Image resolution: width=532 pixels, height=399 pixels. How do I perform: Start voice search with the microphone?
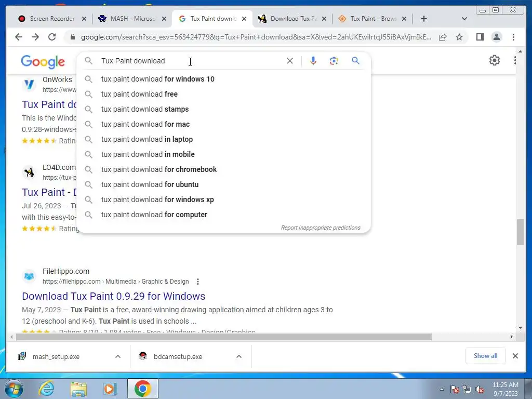coord(313,61)
